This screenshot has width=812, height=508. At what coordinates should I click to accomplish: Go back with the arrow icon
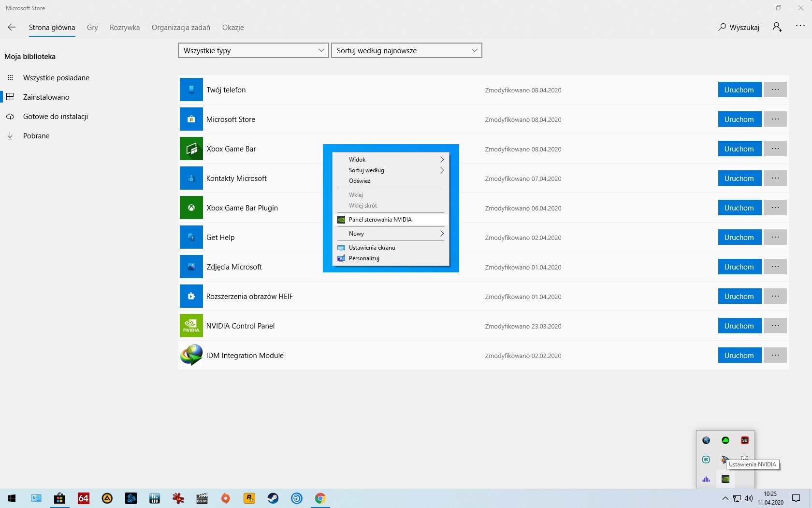pyautogui.click(x=12, y=27)
